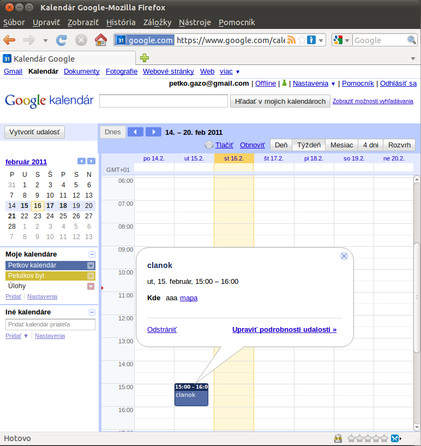The width and height of the screenshot is (421, 446).
Task: Collapse the Moje kalendáre section
Action: (x=92, y=255)
